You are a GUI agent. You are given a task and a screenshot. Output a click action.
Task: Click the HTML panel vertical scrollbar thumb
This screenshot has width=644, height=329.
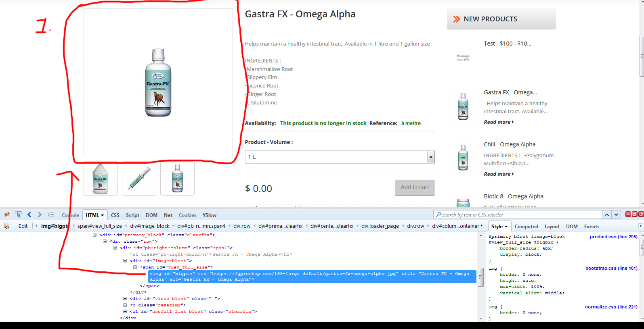480,277
